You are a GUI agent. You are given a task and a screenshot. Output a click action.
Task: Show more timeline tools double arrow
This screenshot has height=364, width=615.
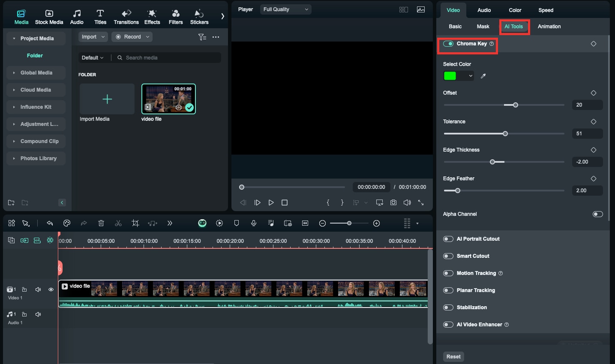point(170,223)
